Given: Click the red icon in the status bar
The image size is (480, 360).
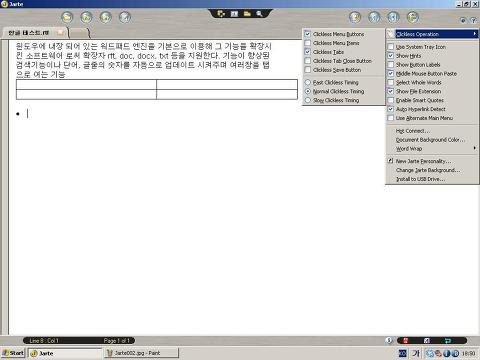Looking at the screenshot, I should pyautogui.click(x=406, y=340).
